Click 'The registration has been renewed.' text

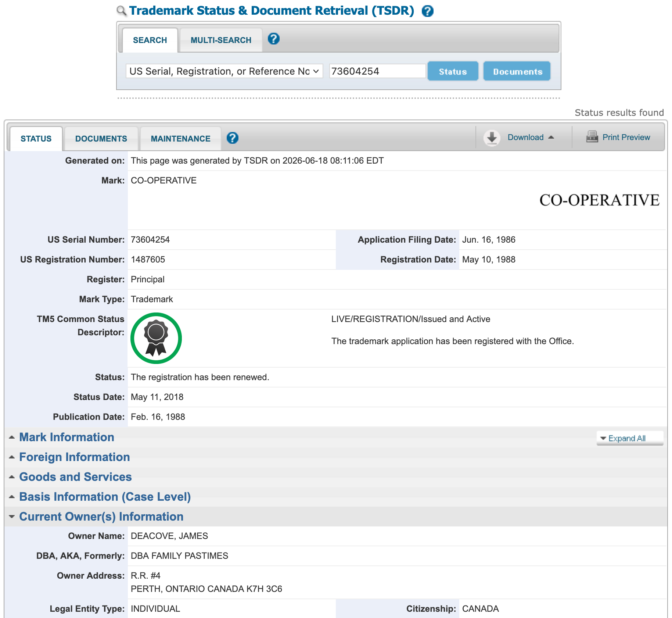(x=200, y=377)
